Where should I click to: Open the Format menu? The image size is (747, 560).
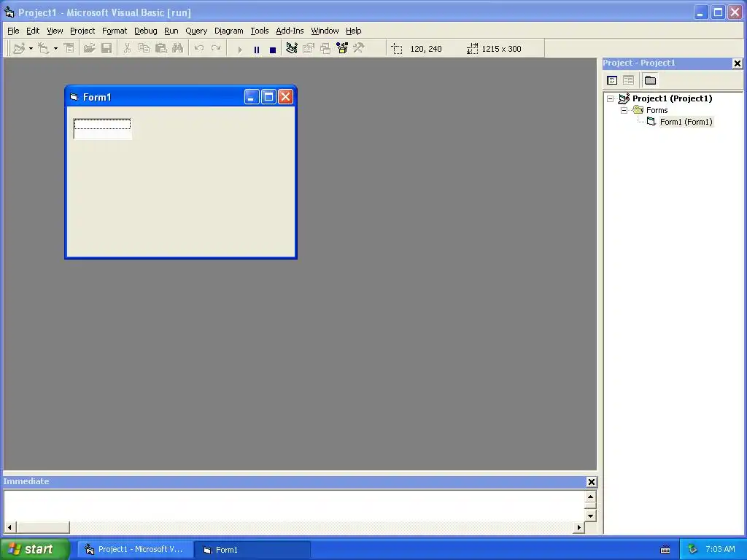coord(115,31)
